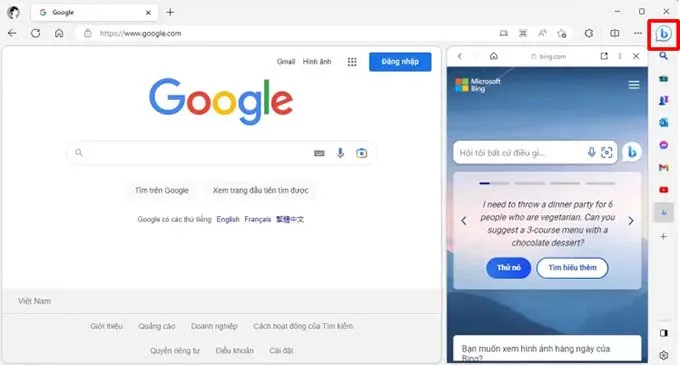Open Cách hoạt động của Tìm kiếm link
The width and height of the screenshot is (680, 365).
(303, 326)
